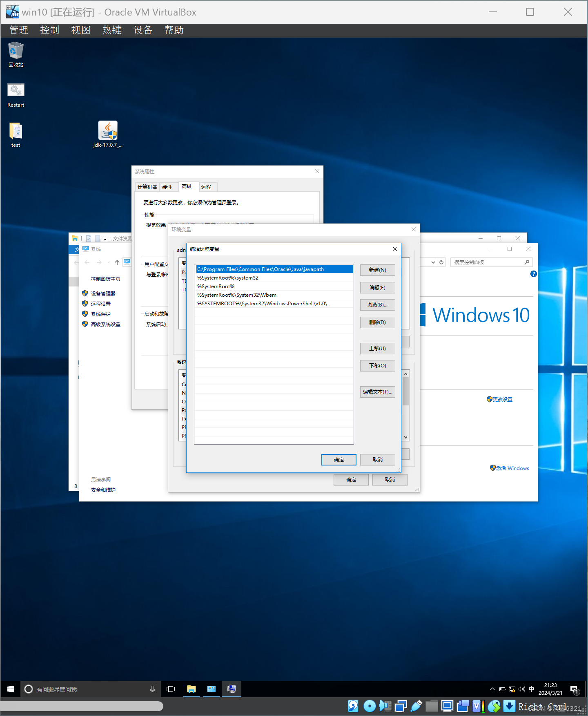588x716 pixels.
Task: Open the Control Panel taskbar icon
Action: coord(211,689)
